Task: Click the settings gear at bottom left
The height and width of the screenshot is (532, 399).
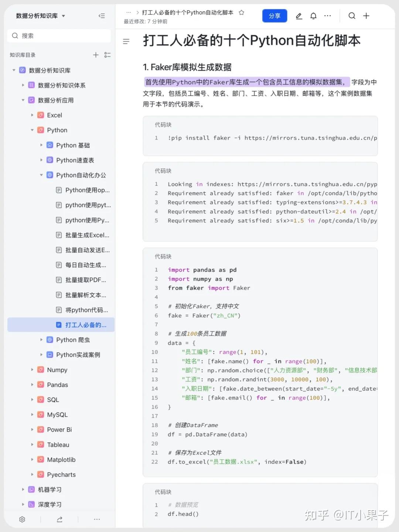Action: 22,519
